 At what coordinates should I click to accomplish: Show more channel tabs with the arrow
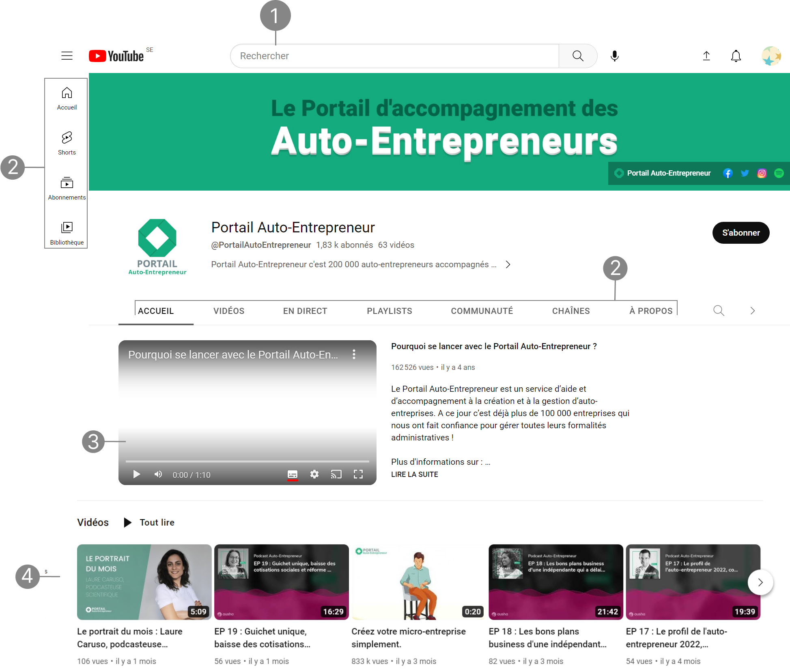click(x=753, y=311)
